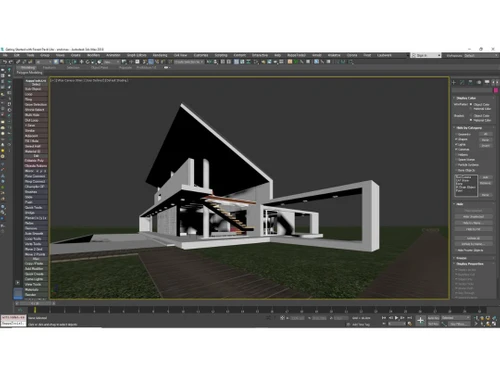Screen dimensions: 500x375
Task: Click the Add Modifier script button
Action: (36, 269)
